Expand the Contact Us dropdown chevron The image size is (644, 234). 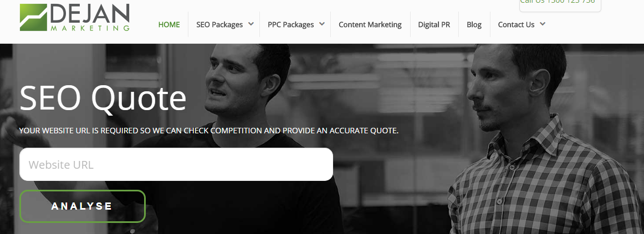click(x=543, y=24)
